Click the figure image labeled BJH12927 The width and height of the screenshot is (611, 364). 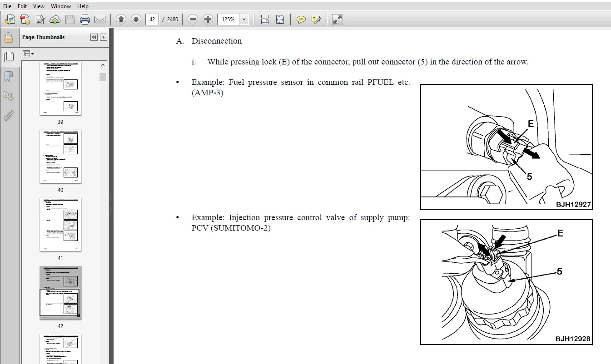pyautogui.click(x=507, y=147)
